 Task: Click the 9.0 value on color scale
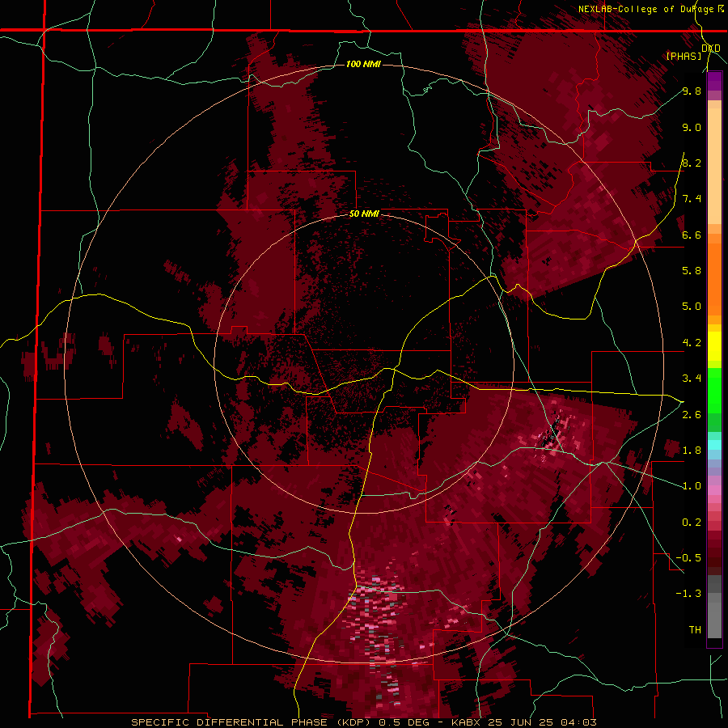(692, 127)
